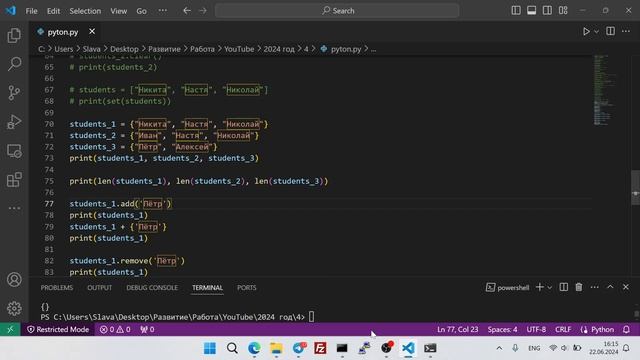Toggle secondary side bar layout

click(x=547, y=11)
